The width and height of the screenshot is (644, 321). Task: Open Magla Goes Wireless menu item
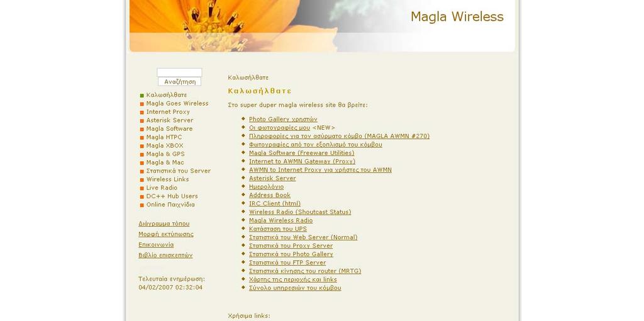click(177, 104)
